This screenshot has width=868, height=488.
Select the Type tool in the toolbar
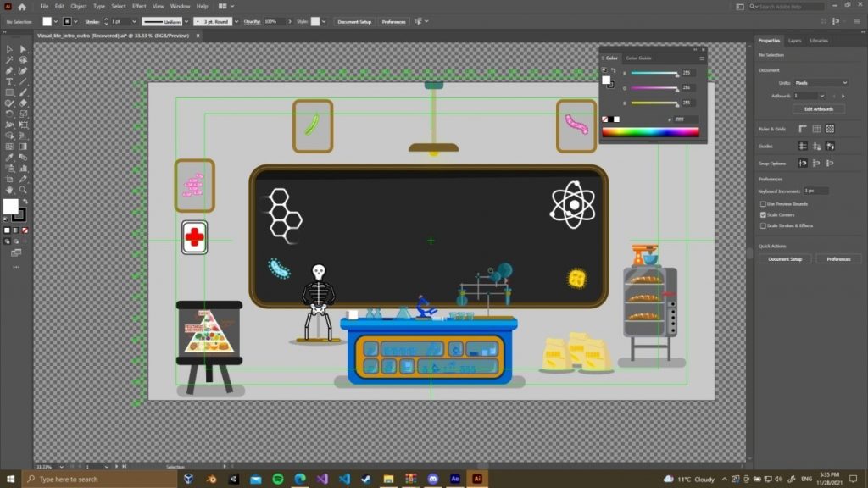coord(9,81)
